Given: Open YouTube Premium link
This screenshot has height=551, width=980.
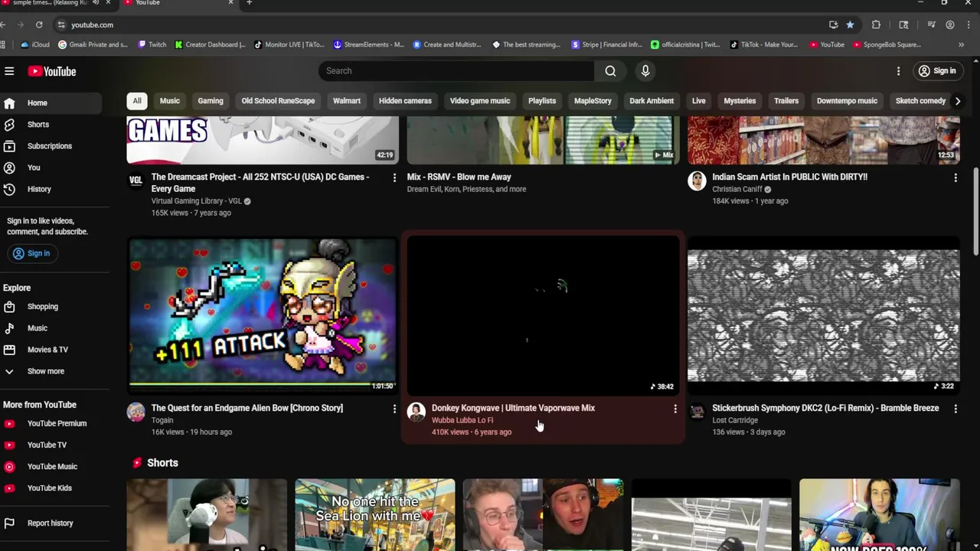Looking at the screenshot, I should click(x=51, y=423).
